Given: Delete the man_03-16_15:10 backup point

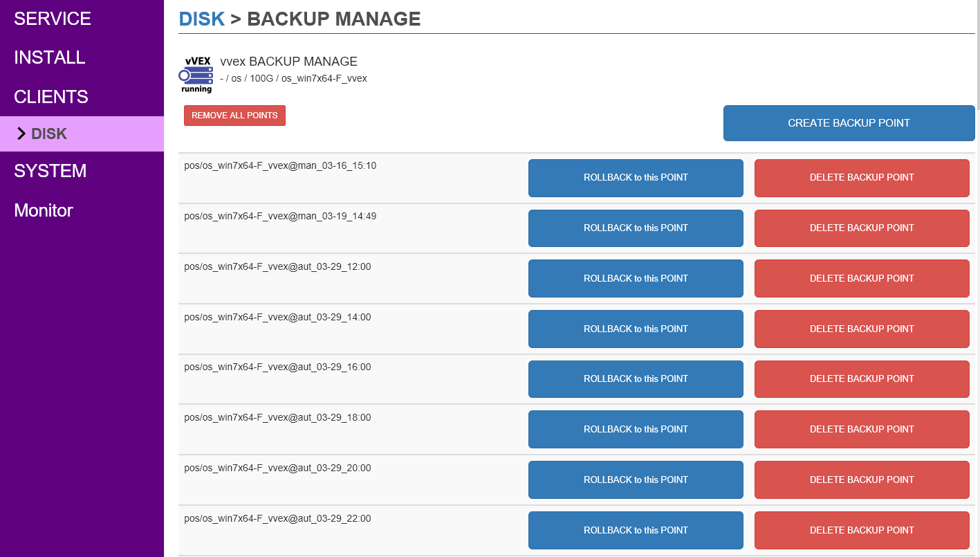Looking at the screenshot, I should (x=862, y=178).
